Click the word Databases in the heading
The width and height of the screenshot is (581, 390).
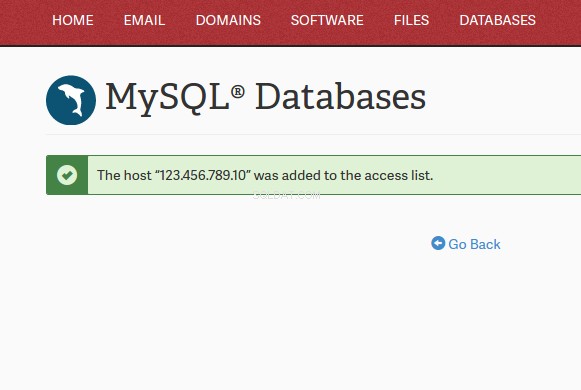coord(341,96)
